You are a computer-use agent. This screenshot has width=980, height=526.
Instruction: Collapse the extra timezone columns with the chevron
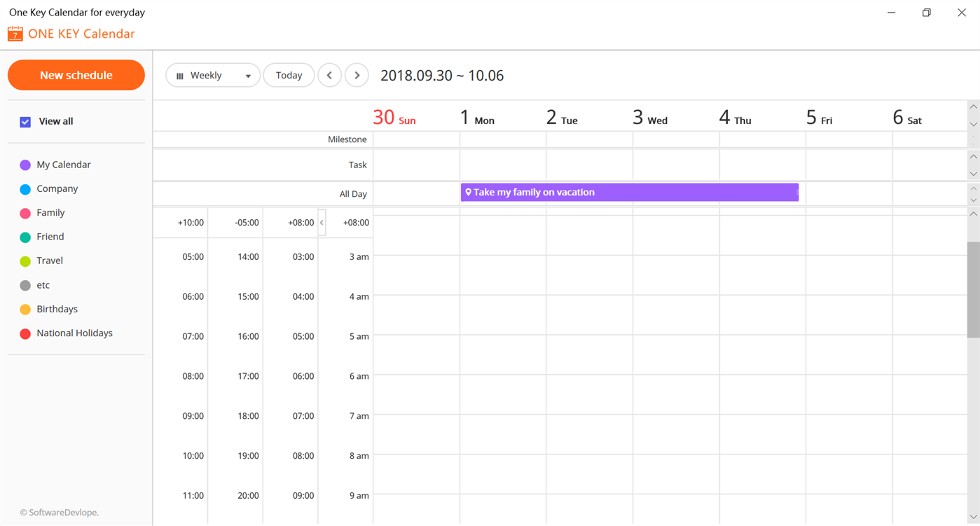pos(322,222)
